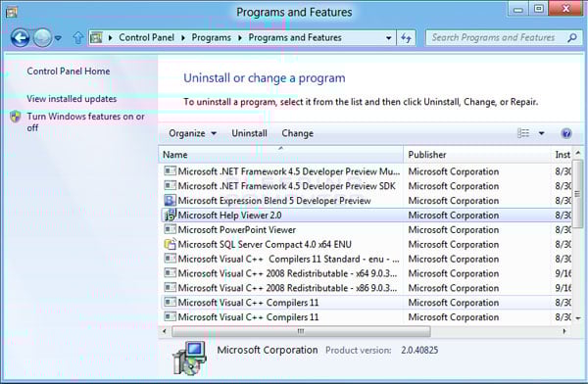Screen dimensions: 588x384
Task: Click the Change toolbar button
Action: [297, 133]
